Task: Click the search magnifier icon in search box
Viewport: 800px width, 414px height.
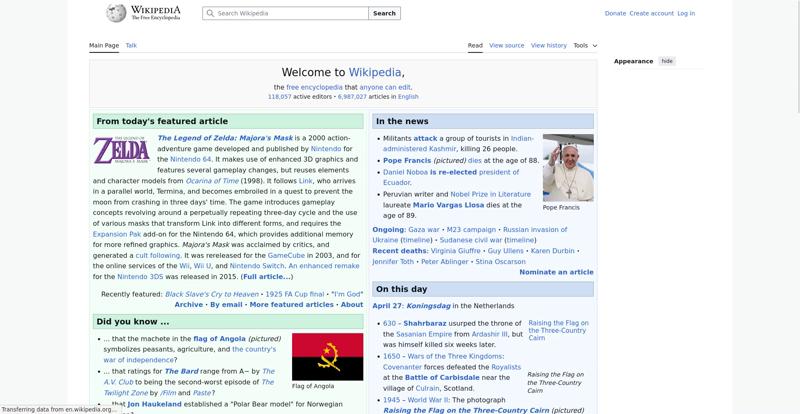Action: click(x=211, y=13)
